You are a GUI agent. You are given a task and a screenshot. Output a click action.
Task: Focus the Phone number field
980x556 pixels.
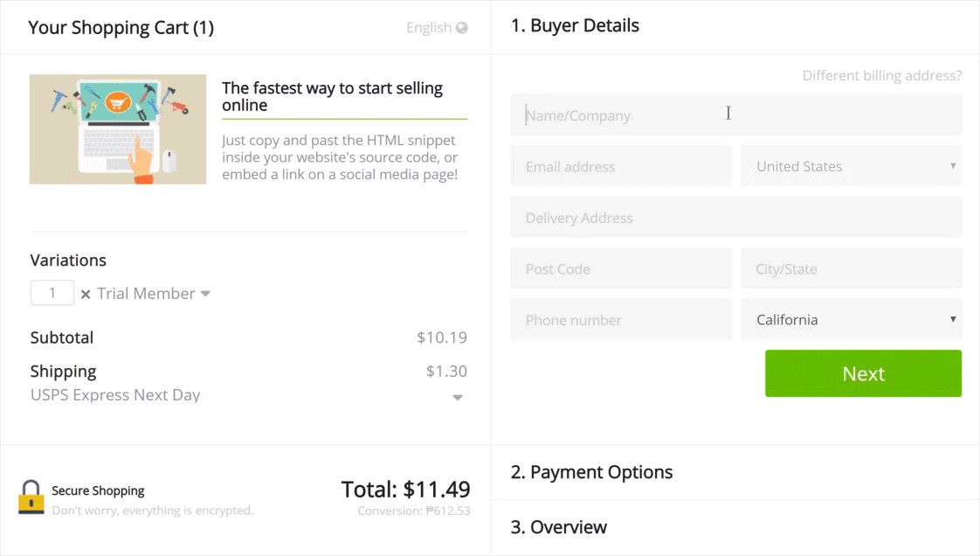[x=620, y=320]
